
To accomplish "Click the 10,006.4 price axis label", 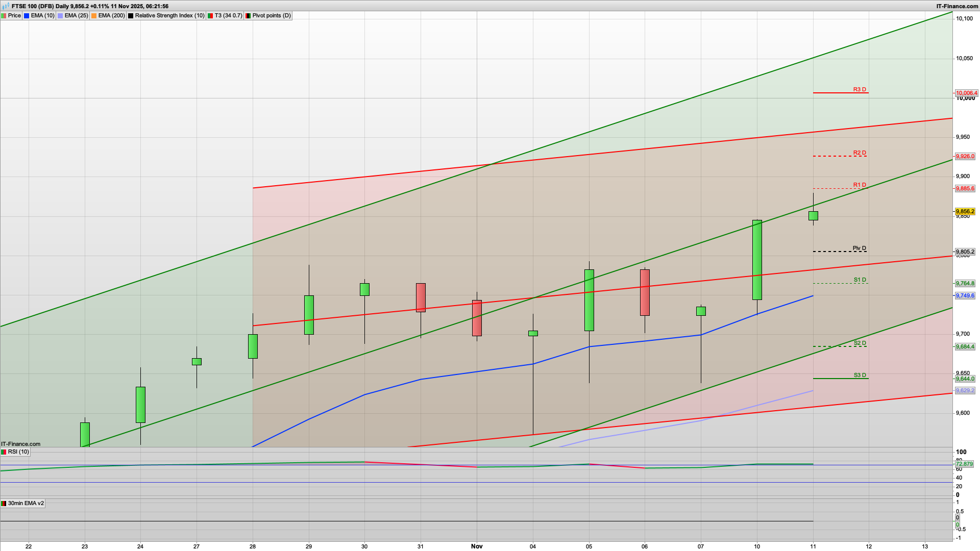I will [966, 93].
